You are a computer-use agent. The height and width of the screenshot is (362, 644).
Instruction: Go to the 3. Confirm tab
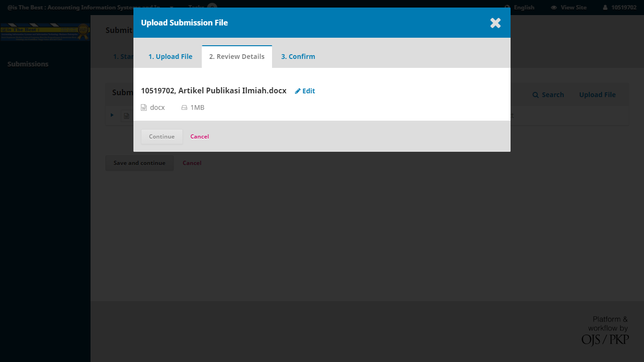298,57
